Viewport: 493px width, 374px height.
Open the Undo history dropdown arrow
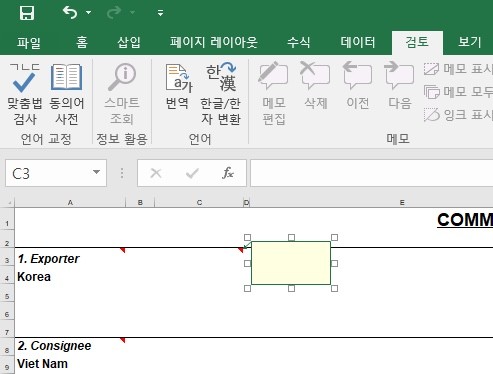coord(88,13)
